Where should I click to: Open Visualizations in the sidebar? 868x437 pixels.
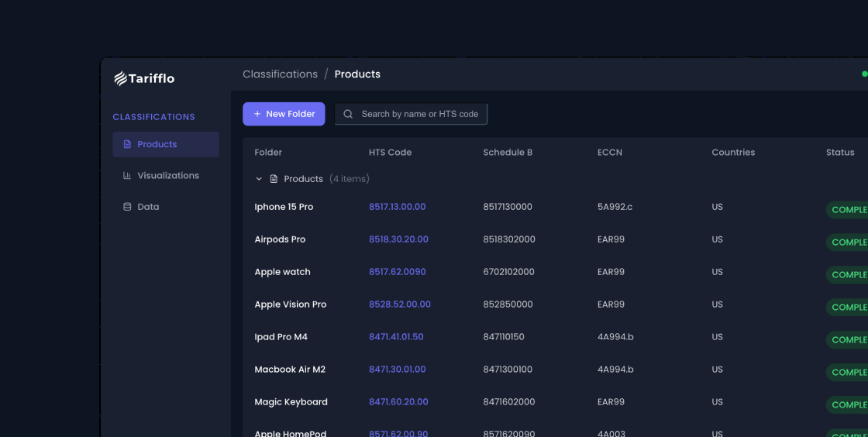[166, 175]
